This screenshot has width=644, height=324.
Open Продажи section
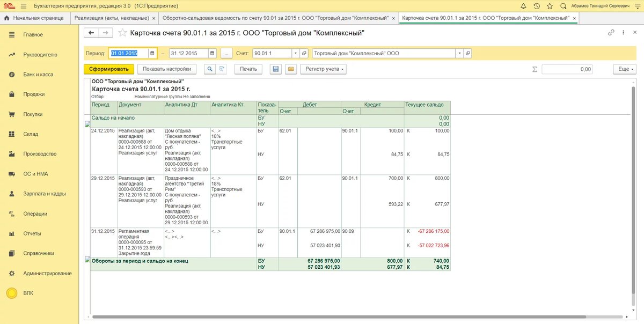click(x=34, y=94)
